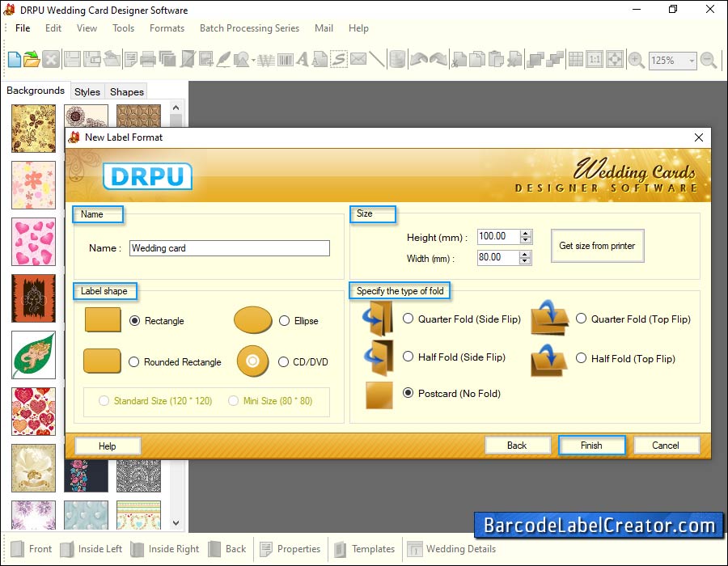Click the Open folder toolbar icon
Viewport: 728px width, 566px height.
click(x=32, y=59)
